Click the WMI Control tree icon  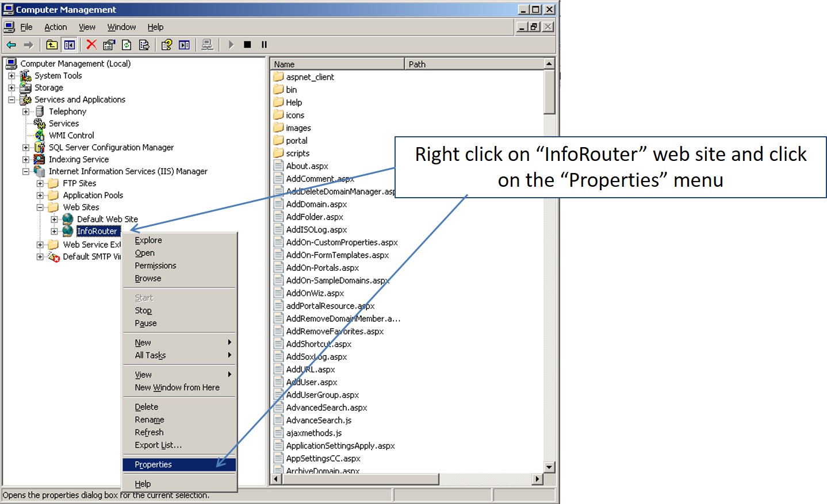(x=40, y=135)
